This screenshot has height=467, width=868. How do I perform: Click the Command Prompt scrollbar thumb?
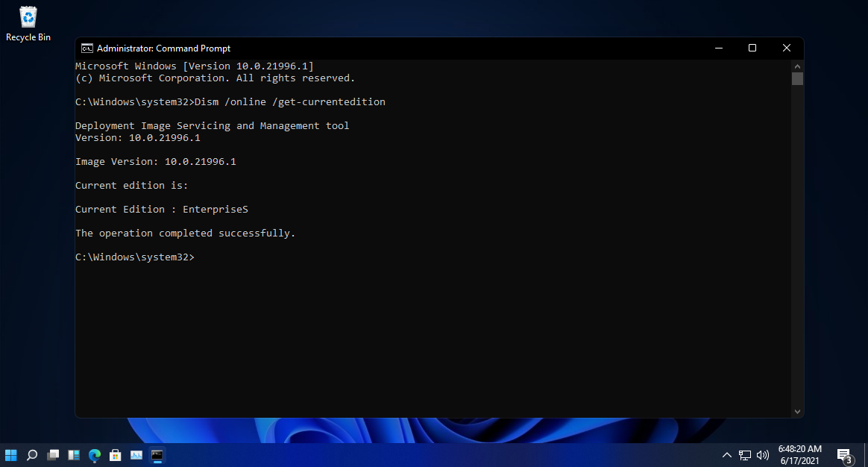[x=797, y=78]
